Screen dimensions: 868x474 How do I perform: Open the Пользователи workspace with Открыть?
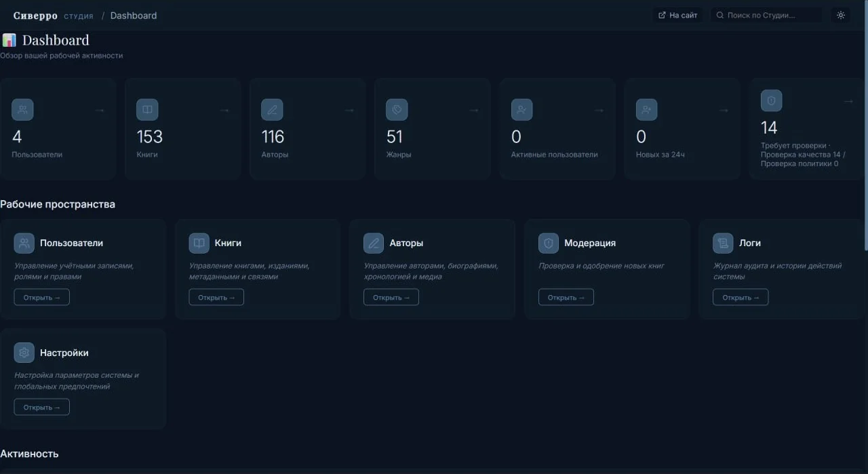coord(42,297)
